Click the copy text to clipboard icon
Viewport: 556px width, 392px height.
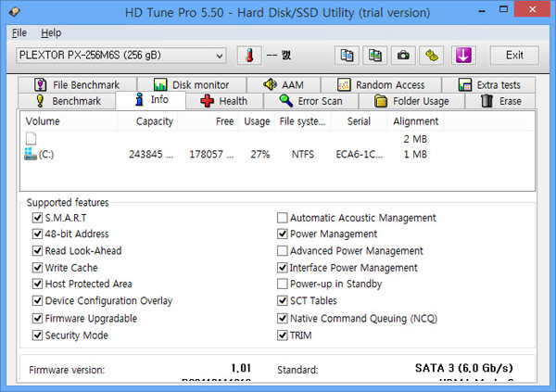[x=347, y=56]
